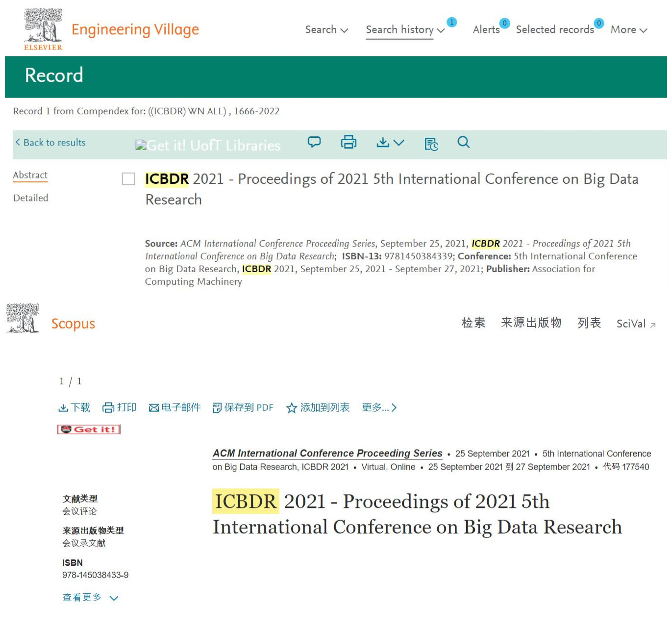
Task: Click the ISBN-13 value 9781450384339
Action: pos(420,256)
